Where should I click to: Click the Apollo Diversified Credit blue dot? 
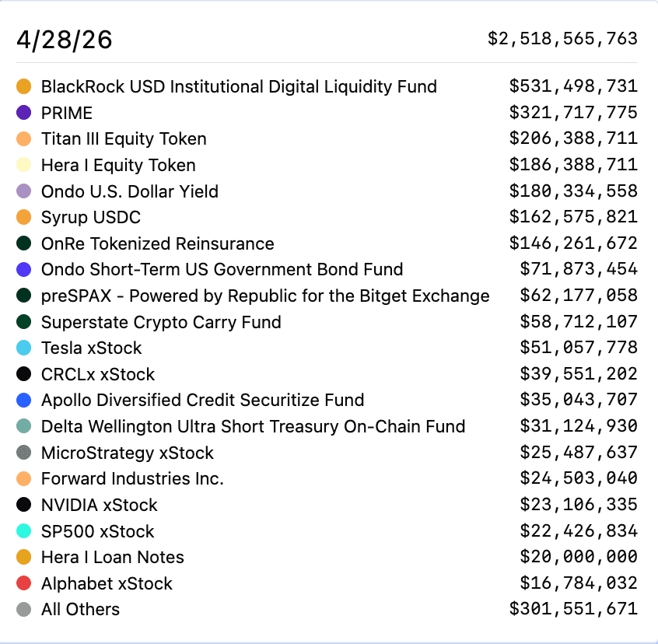click(x=23, y=400)
